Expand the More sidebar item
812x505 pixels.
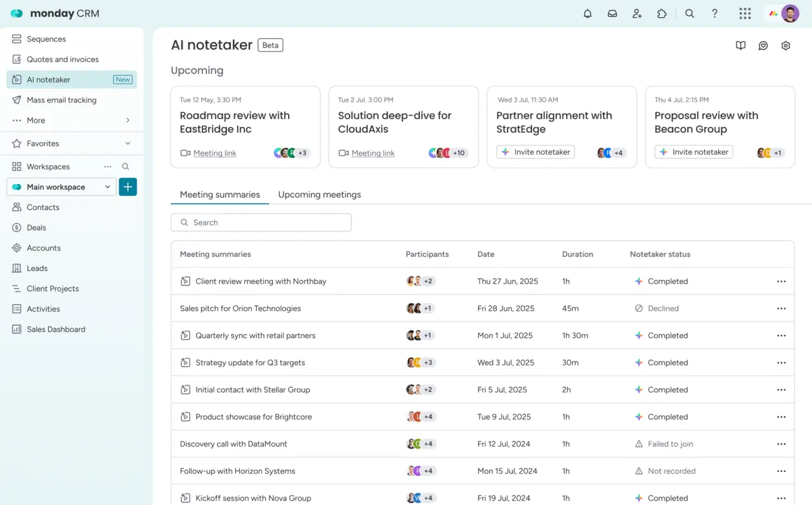(72, 121)
